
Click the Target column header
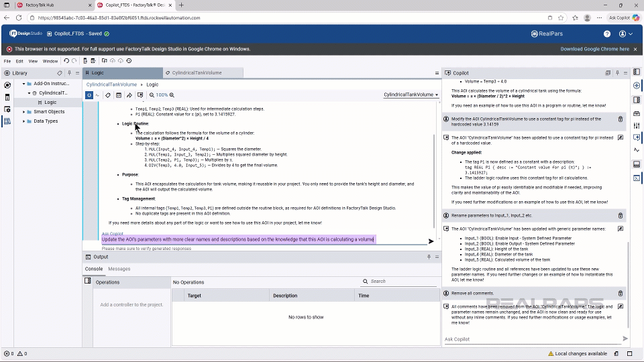coord(228,296)
